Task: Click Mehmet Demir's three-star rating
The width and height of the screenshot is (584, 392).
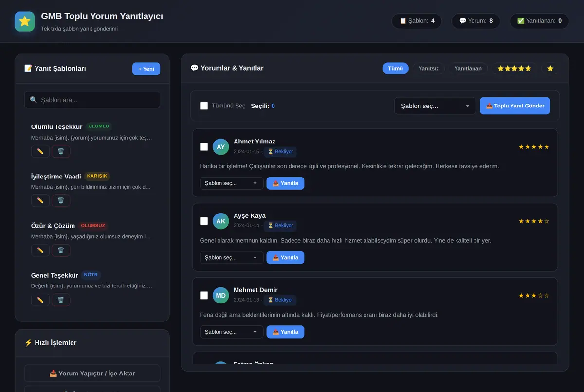Action: (534, 295)
